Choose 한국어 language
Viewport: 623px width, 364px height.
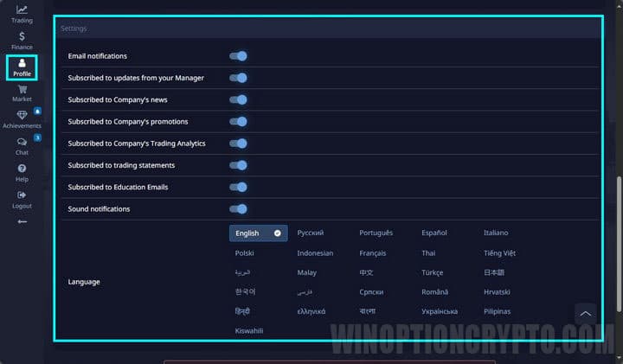(x=245, y=292)
